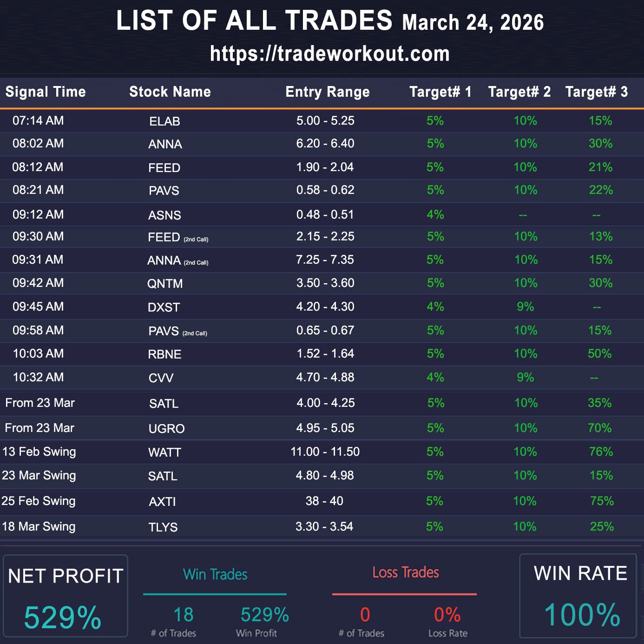Click the WATT 76% target value
The width and height of the screenshot is (644, 644).
coord(600,452)
